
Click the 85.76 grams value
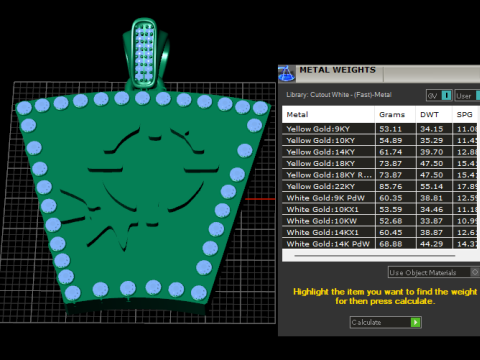point(391,186)
